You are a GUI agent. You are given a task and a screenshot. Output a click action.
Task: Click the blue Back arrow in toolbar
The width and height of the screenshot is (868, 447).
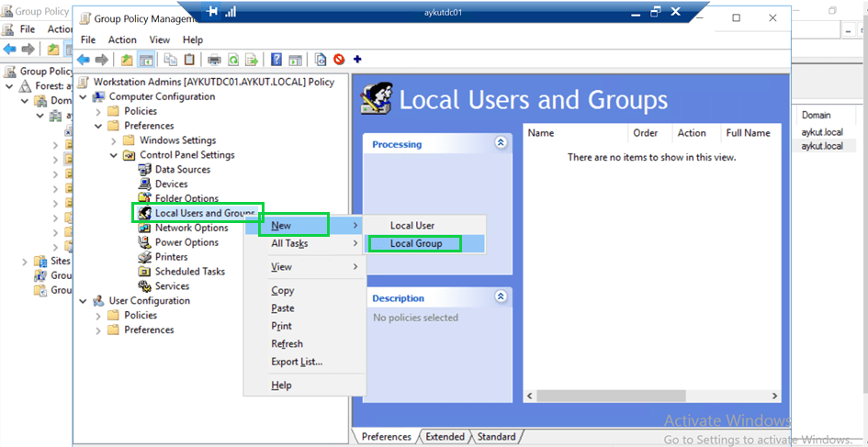(83, 60)
